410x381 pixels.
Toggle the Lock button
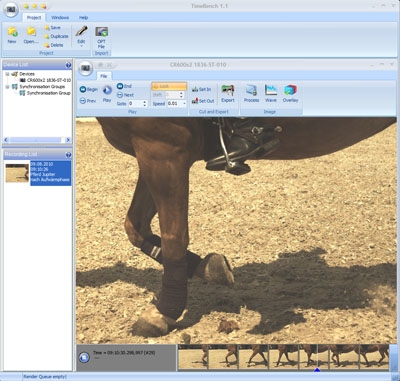(169, 86)
